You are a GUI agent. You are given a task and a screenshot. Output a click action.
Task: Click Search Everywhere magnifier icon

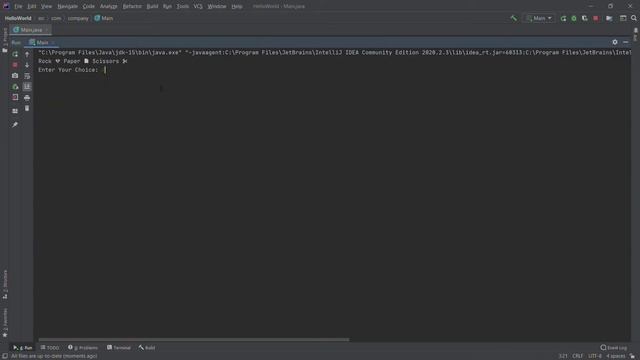point(634,18)
